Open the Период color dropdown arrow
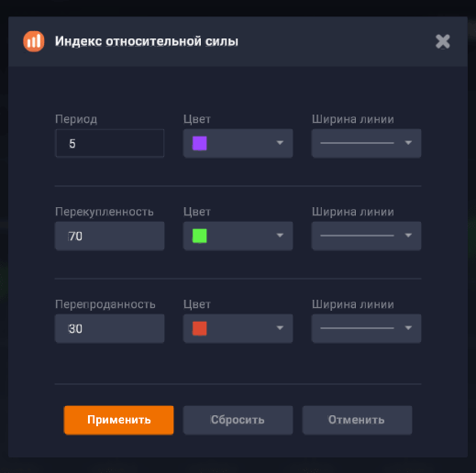Image resolution: width=476 pixels, height=473 pixels. click(280, 143)
